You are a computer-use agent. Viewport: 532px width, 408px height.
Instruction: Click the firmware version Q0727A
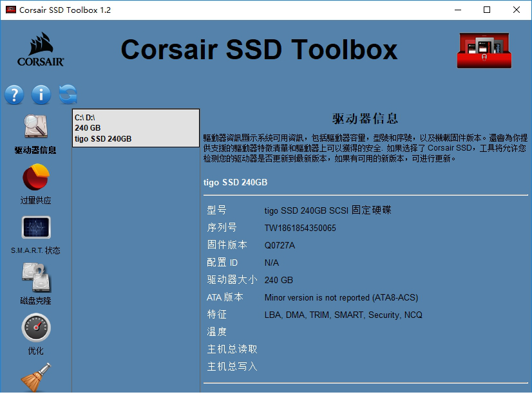(280, 245)
